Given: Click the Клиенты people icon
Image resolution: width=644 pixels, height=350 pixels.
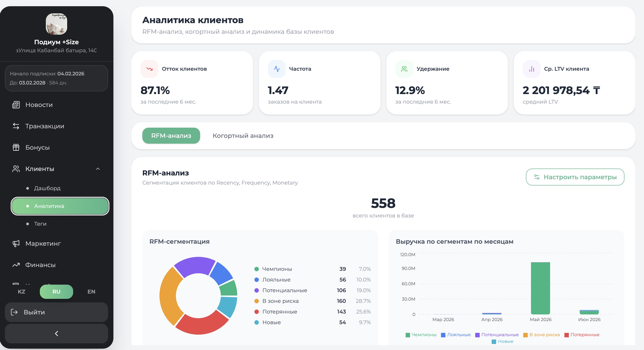Looking at the screenshot, I should (x=16, y=169).
